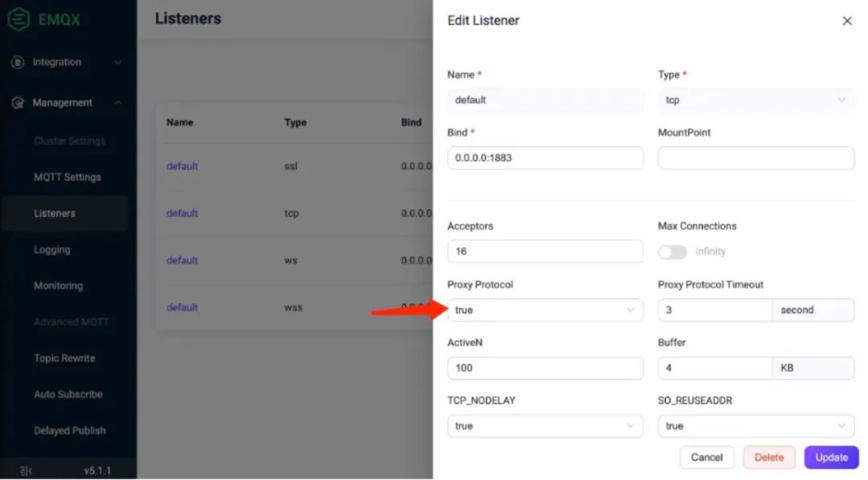Toggle the Max Connections infinity switch
Image resolution: width=868 pixels, height=480 pixels.
(672, 252)
